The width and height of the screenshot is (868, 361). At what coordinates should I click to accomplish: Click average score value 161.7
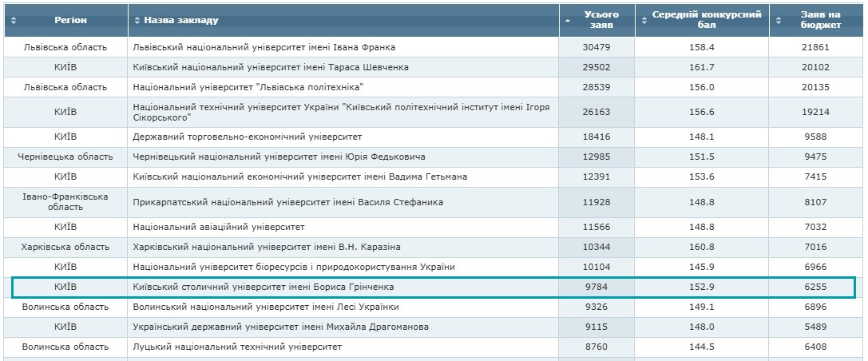702,67
